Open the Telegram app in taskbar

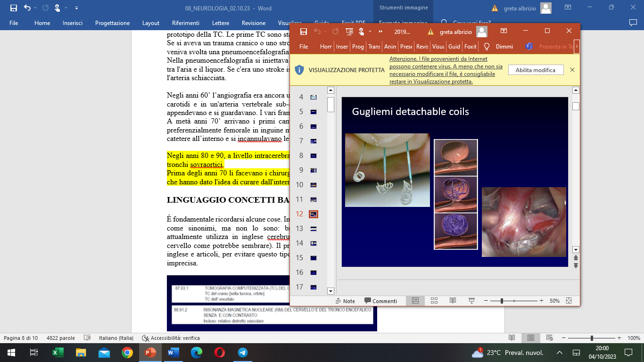click(243, 353)
